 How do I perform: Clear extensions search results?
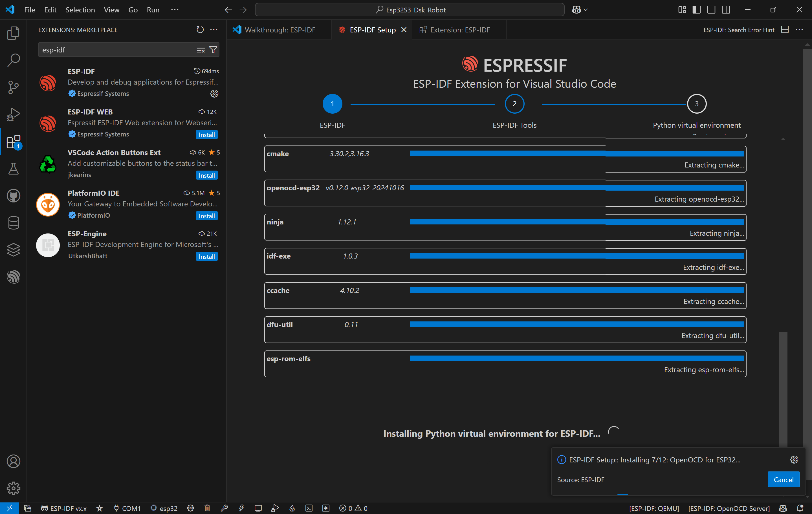click(201, 50)
